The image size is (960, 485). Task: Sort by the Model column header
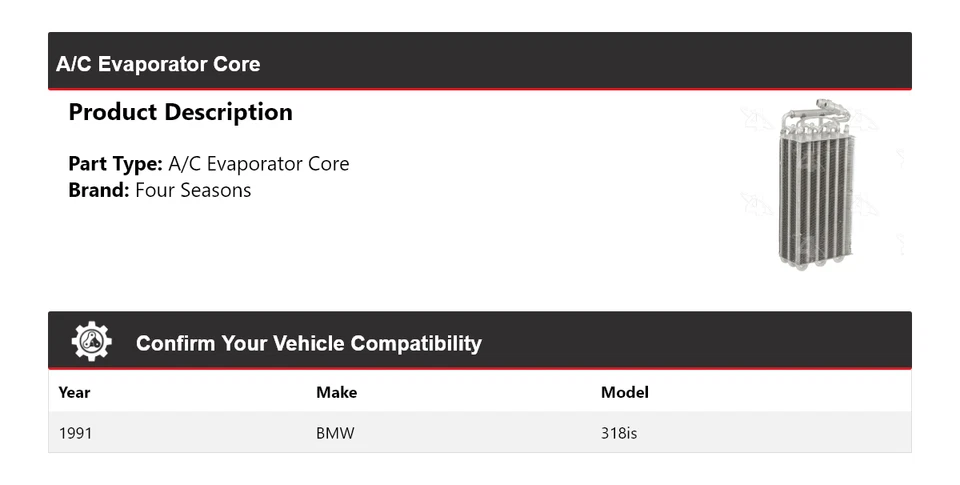tap(624, 392)
